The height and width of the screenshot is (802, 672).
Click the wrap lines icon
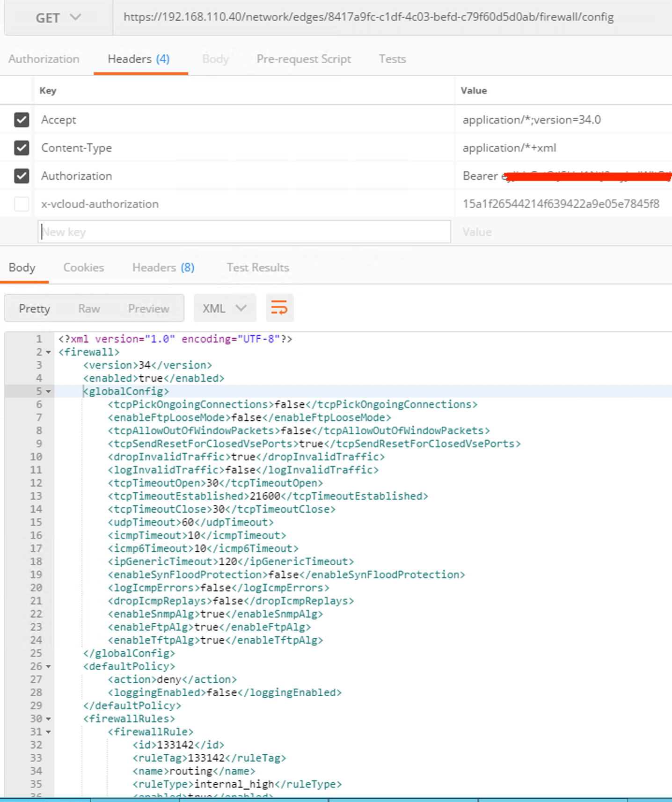click(x=279, y=308)
